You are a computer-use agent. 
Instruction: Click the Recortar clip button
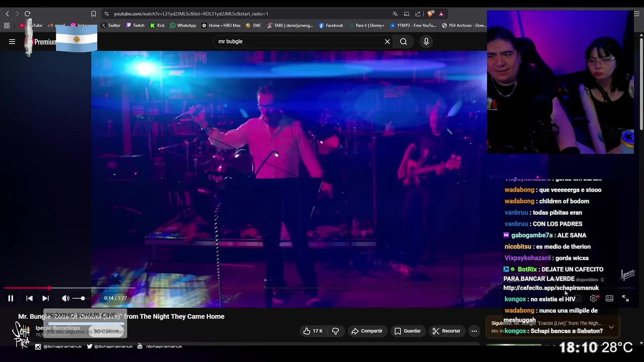coord(446,331)
